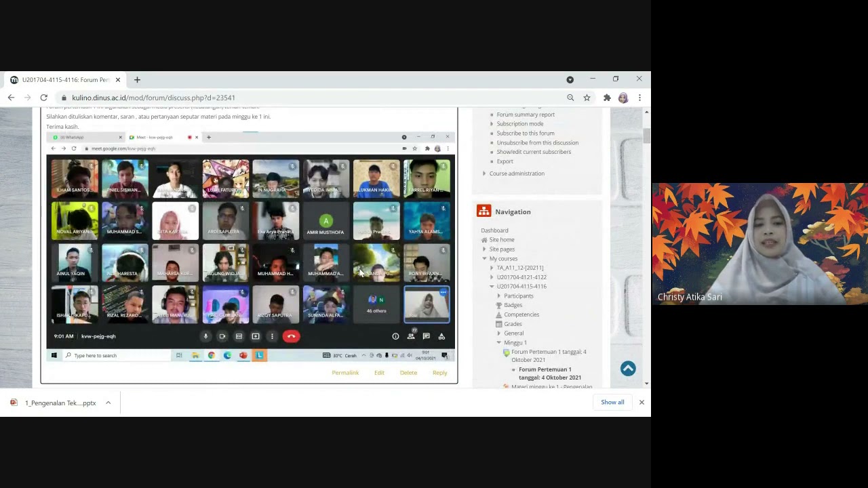This screenshot has height=488, width=868.
Task: Delete the forum post
Action: click(408, 373)
